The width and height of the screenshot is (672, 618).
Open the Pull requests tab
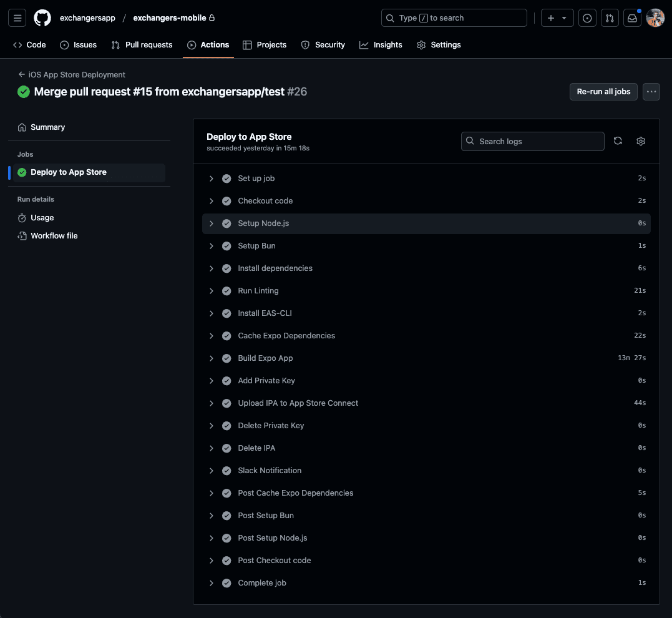(142, 44)
